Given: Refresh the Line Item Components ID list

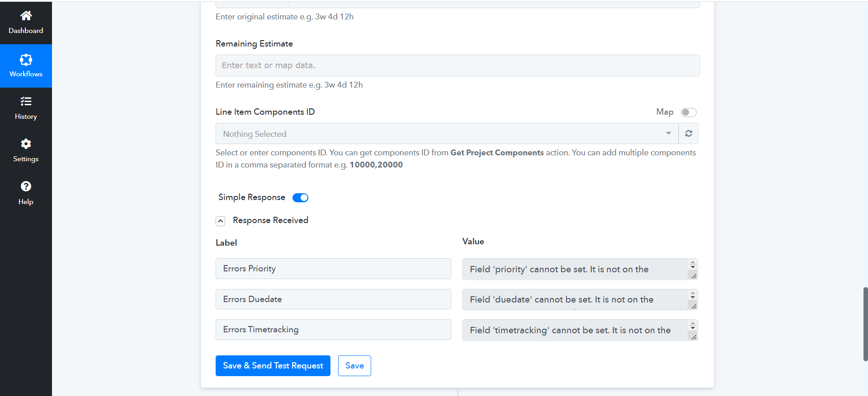Looking at the screenshot, I should point(689,134).
